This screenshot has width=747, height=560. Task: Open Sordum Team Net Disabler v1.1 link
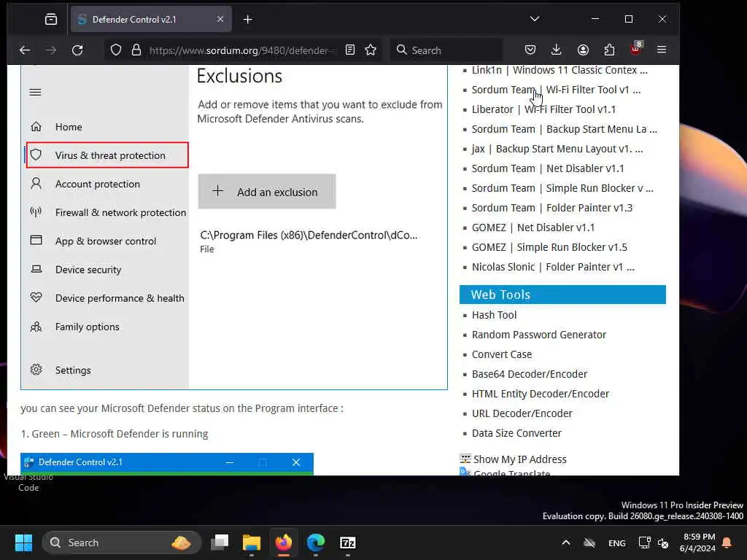(x=548, y=168)
